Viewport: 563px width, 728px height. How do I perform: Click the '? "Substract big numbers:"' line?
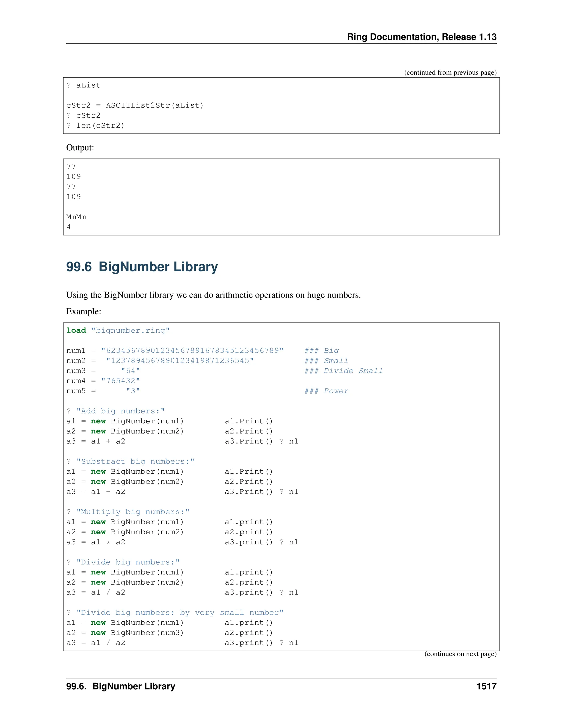click(130, 461)
